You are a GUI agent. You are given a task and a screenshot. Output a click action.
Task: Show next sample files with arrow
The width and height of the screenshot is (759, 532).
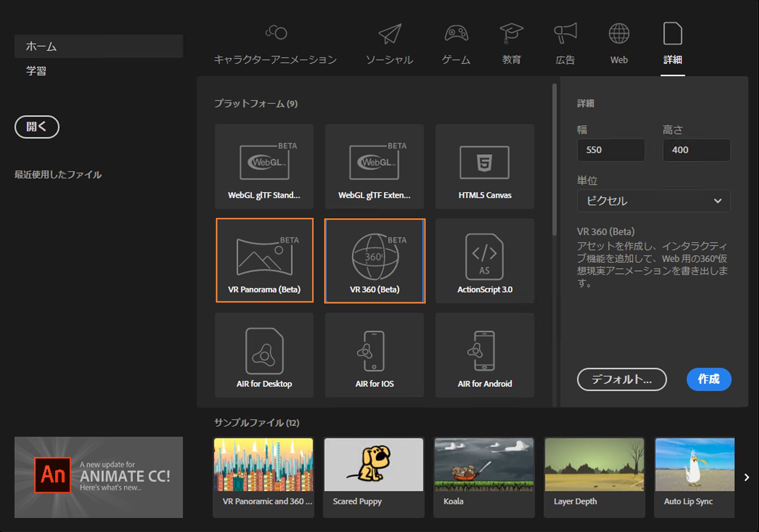(x=746, y=477)
